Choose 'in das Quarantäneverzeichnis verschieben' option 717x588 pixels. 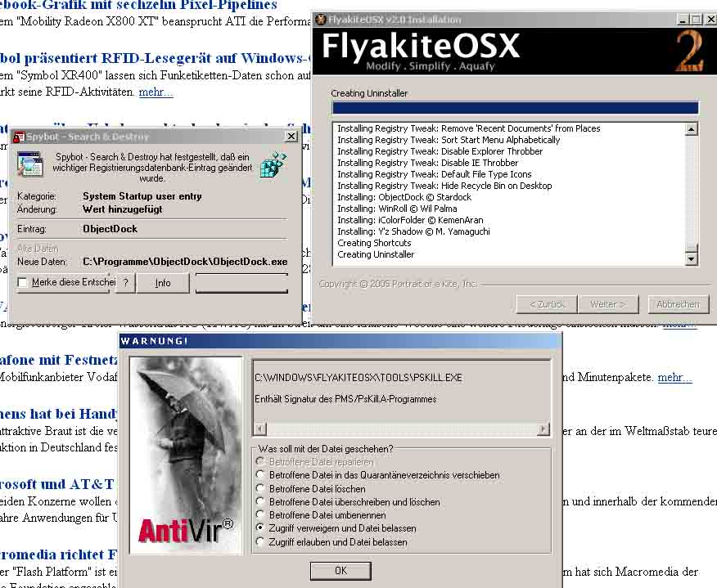[260, 474]
